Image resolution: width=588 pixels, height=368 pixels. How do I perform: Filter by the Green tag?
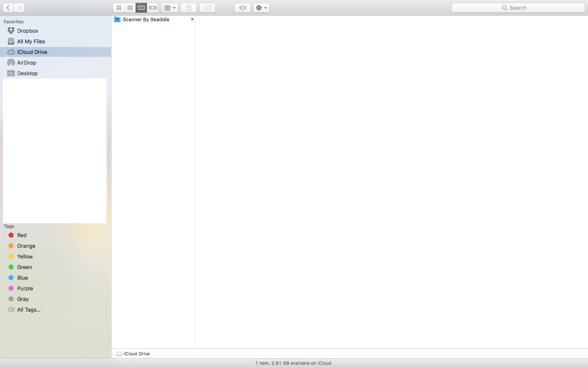[56, 267]
